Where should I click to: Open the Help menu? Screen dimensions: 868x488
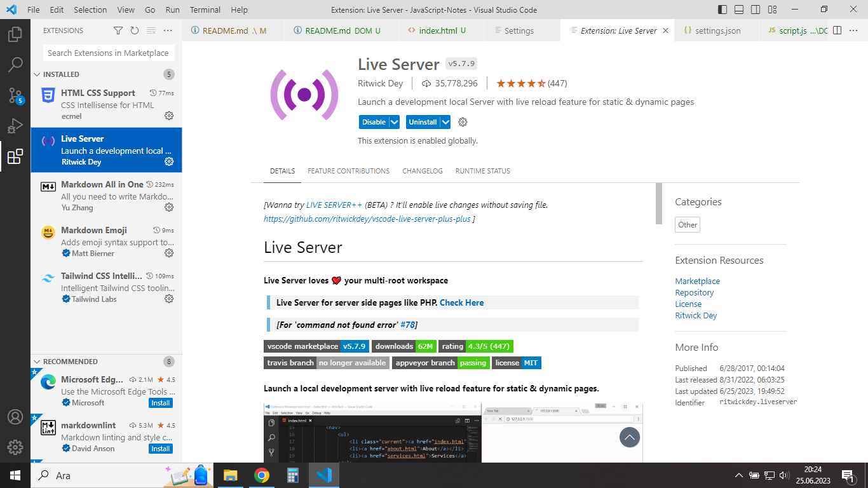point(240,10)
